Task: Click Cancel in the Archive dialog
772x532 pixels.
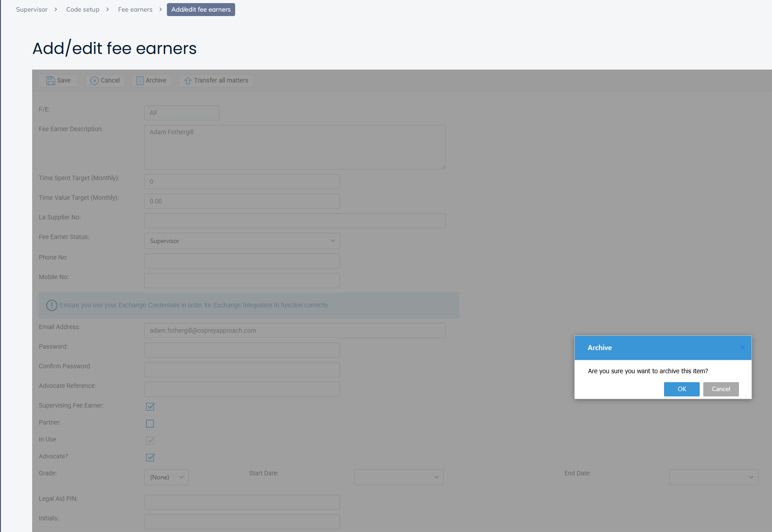Action: (721, 389)
